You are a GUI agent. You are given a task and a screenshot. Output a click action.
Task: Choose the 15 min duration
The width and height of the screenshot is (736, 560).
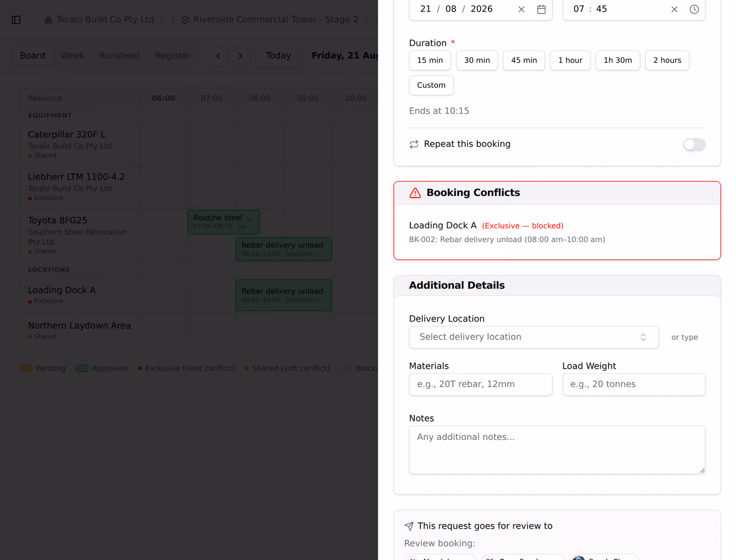pos(430,61)
